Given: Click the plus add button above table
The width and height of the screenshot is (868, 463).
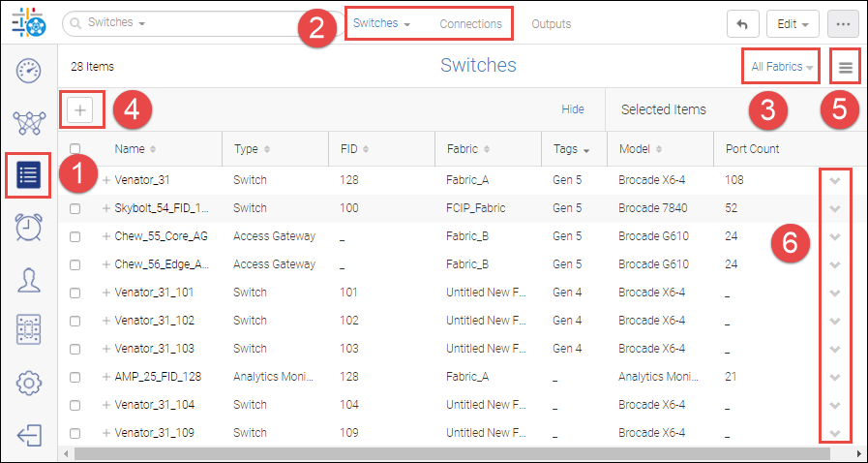Looking at the screenshot, I should pos(80,110).
